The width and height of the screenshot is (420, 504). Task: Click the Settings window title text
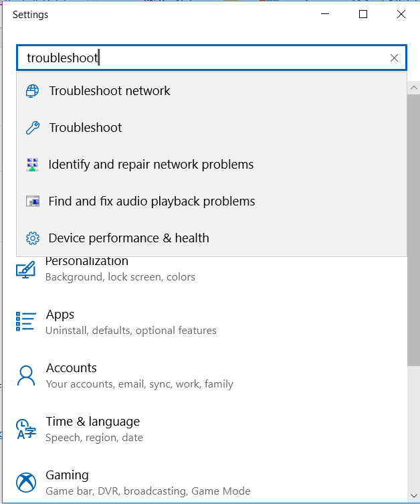(31, 15)
